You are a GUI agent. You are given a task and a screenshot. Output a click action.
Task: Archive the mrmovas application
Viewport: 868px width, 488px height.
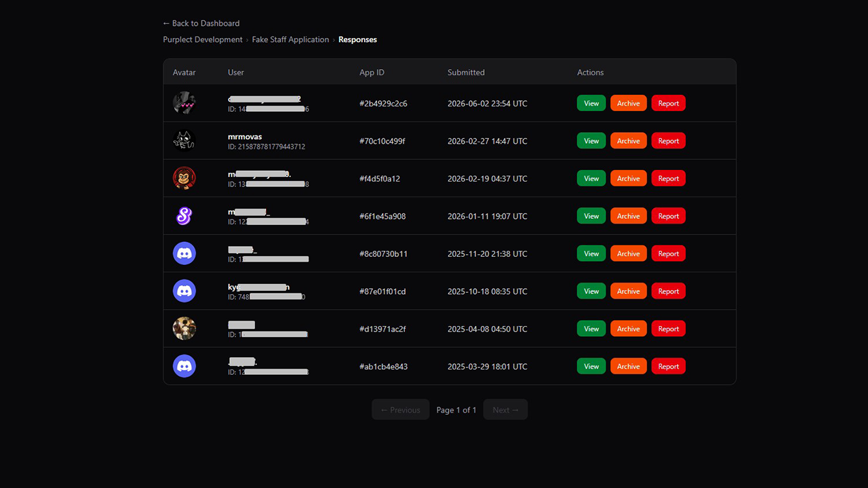(x=629, y=141)
